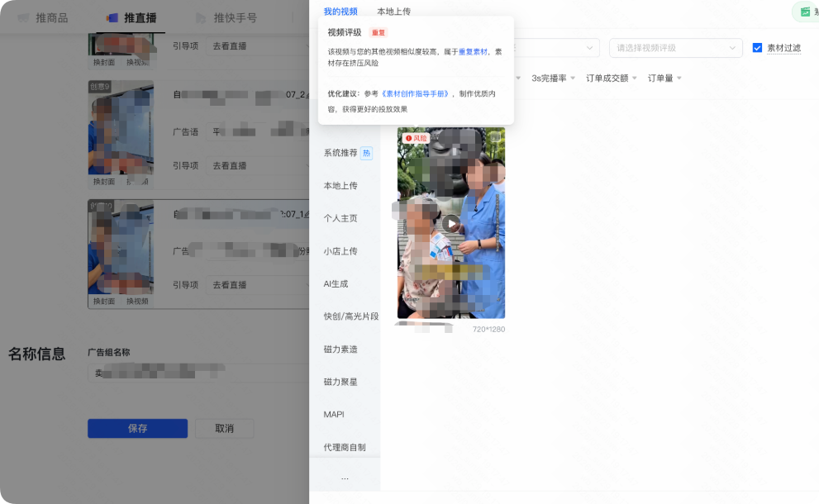Select 系统推荐 in the source sidebar
Viewport: 819px width, 504px height.
(340, 153)
